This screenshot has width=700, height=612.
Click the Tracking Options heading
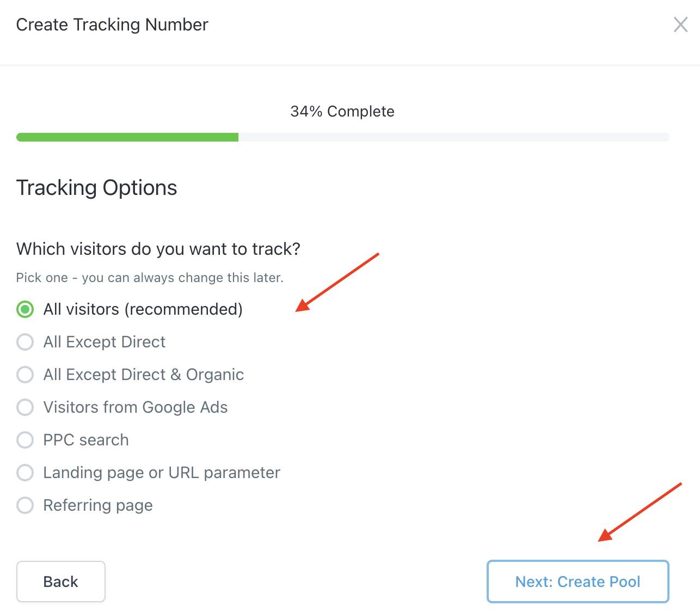[x=97, y=188]
